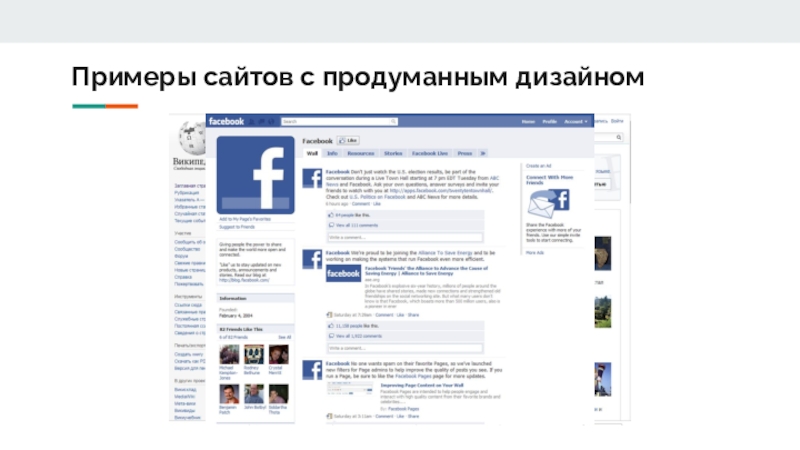
Task: Click the thumbs-up icon next to 84 people like this
Action: click(331, 215)
